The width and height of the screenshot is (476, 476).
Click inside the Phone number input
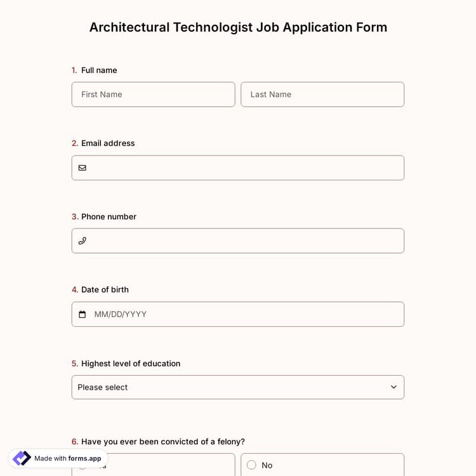244,241
